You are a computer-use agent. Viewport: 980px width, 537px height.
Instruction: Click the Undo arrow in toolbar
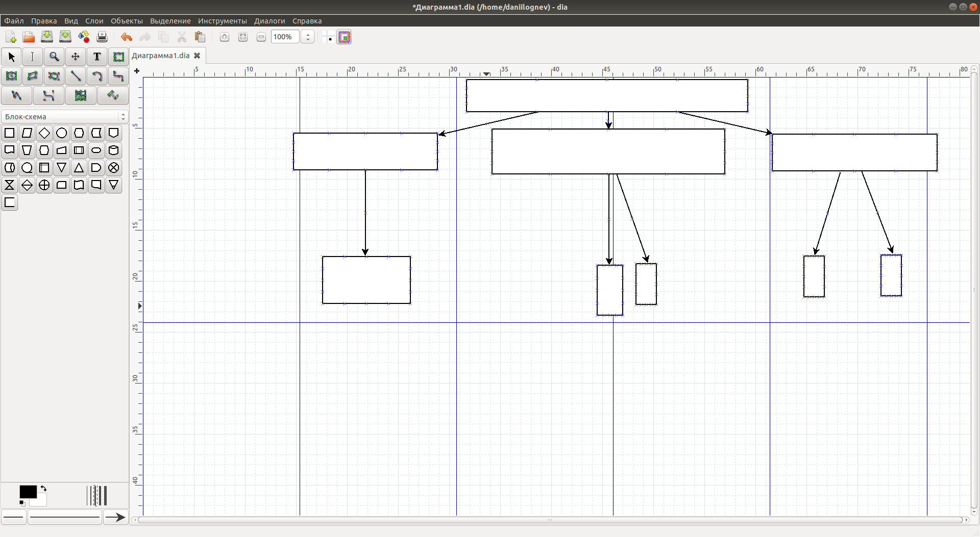(x=126, y=37)
